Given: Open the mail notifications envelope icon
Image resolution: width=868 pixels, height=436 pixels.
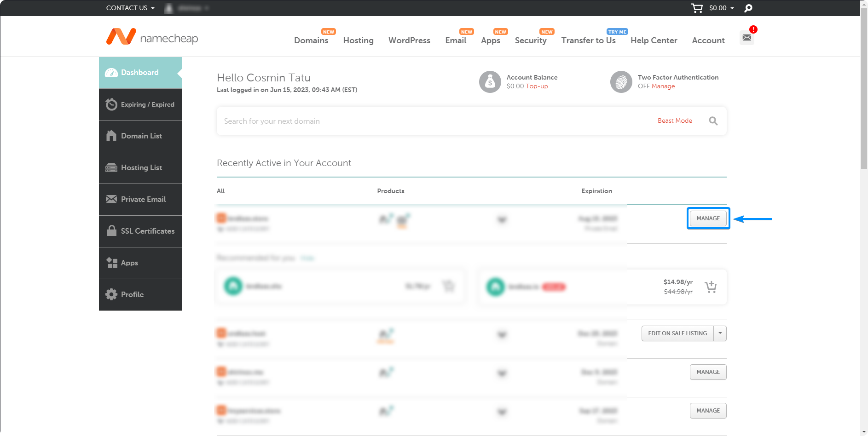Looking at the screenshot, I should (x=747, y=37).
